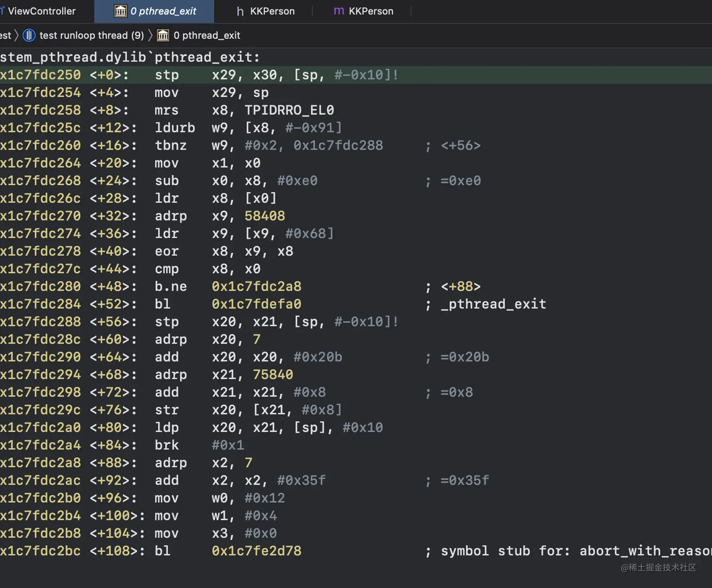Click the =0x35f comment
The image size is (712, 588).
click(465, 480)
